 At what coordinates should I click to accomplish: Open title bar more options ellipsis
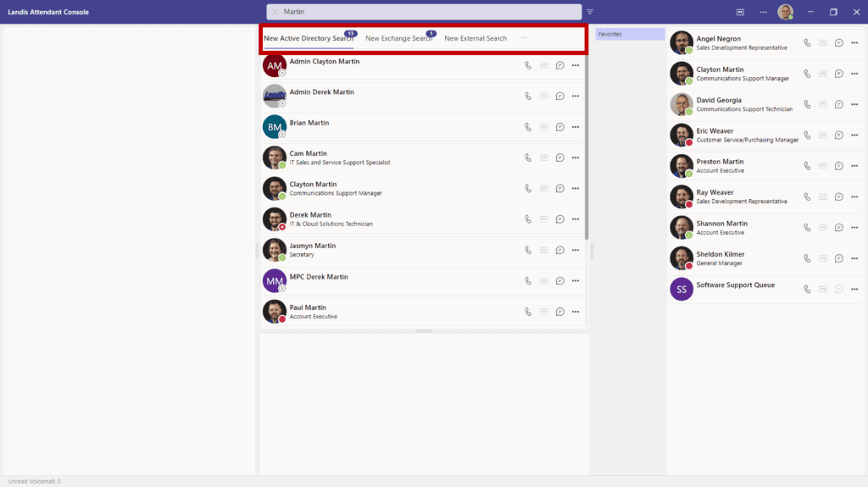[x=764, y=12]
